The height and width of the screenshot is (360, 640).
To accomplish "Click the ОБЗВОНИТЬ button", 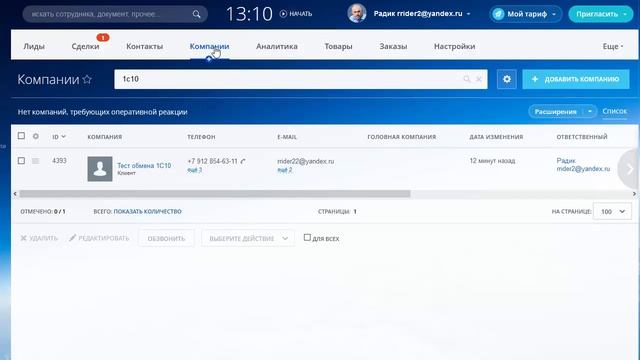I will click(x=167, y=238).
